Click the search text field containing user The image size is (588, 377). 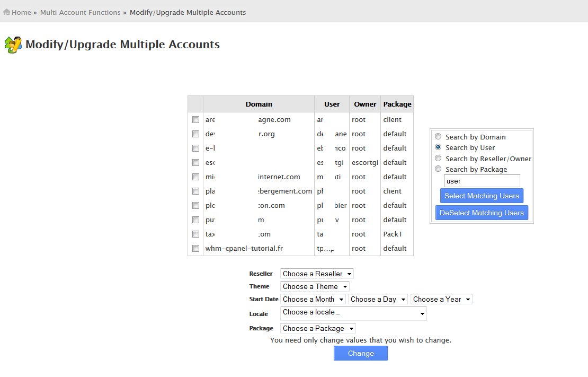tap(482, 181)
